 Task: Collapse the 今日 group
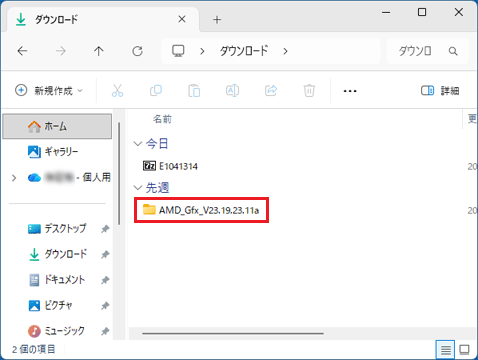(x=138, y=144)
